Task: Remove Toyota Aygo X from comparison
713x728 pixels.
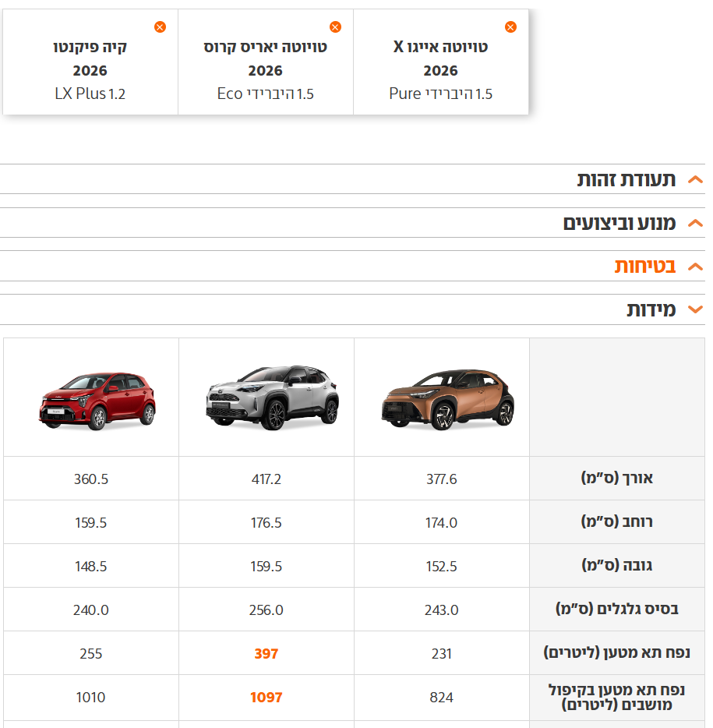Action: click(x=510, y=27)
